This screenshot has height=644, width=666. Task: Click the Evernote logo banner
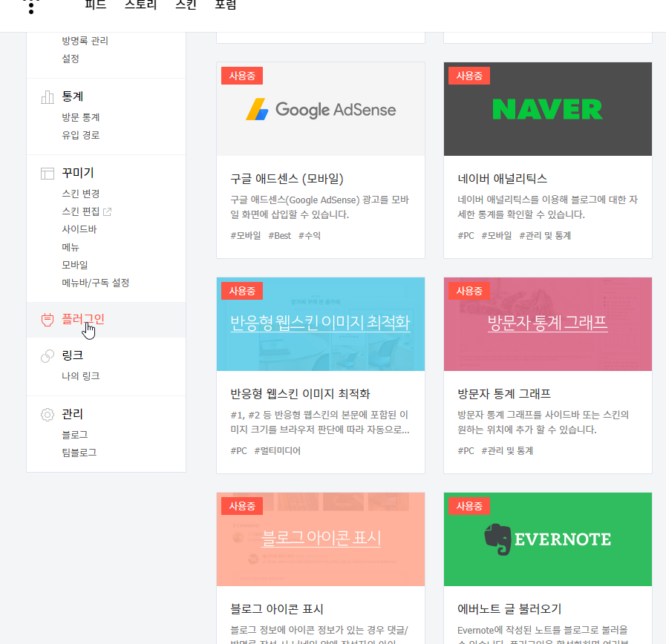point(547,539)
